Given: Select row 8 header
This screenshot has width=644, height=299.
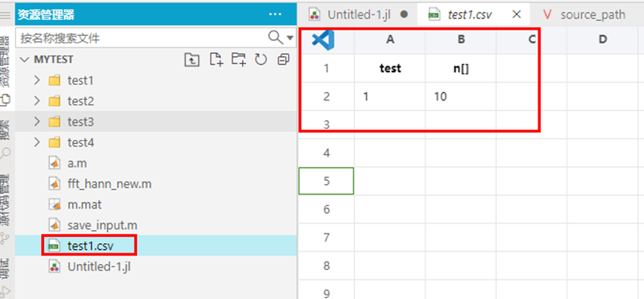Looking at the screenshot, I should point(327,265).
